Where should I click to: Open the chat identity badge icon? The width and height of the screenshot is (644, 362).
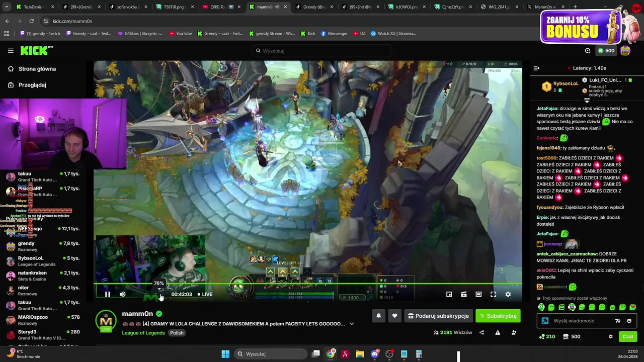coord(545,321)
